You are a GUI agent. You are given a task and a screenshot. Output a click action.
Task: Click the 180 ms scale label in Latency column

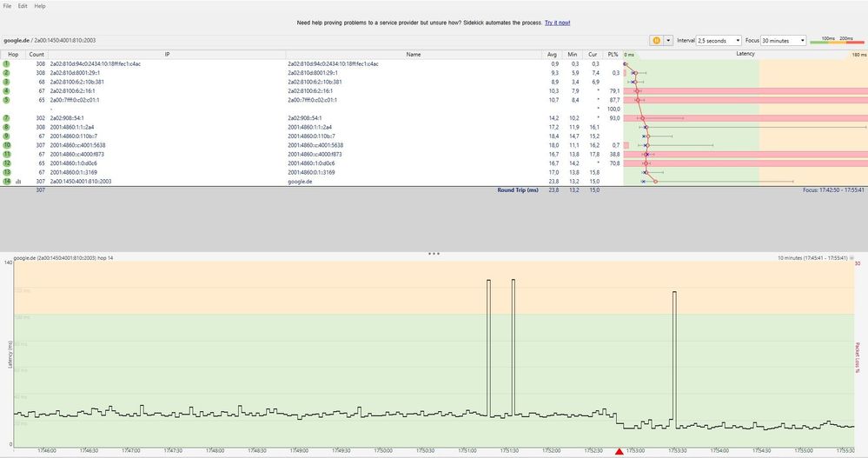(859, 55)
